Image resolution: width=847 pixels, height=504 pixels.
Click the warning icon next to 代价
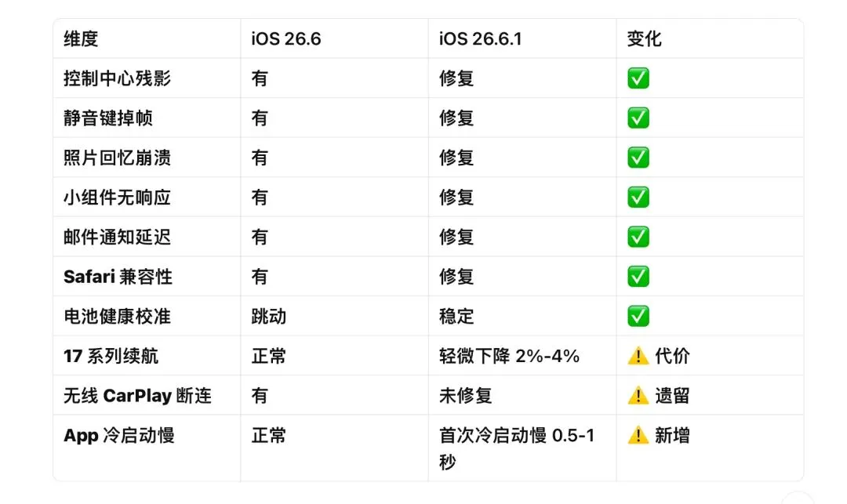[638, 356]
